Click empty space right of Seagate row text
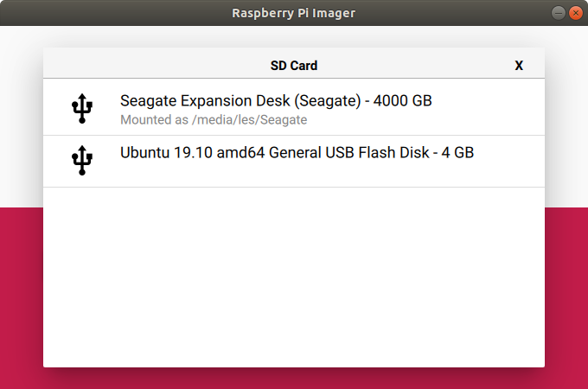The image size is (588, 389). tap(488, 107)
